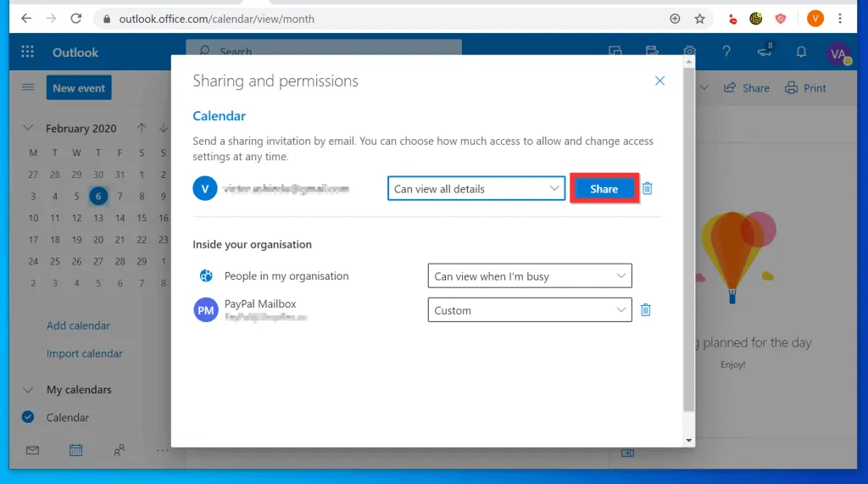Select February 14 in the mini calendar
Viewport: 868px width, 484px height.
click(x=120, y=218)
